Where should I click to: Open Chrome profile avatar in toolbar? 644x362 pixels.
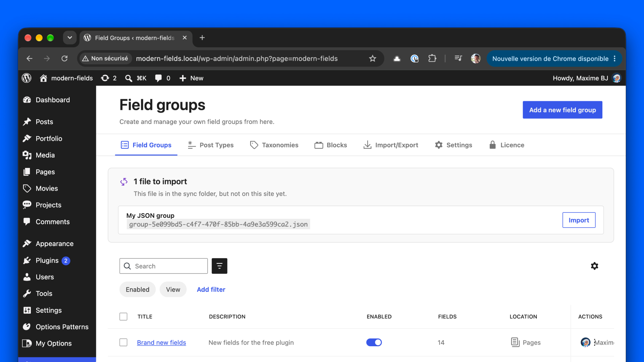pos(476,59)
